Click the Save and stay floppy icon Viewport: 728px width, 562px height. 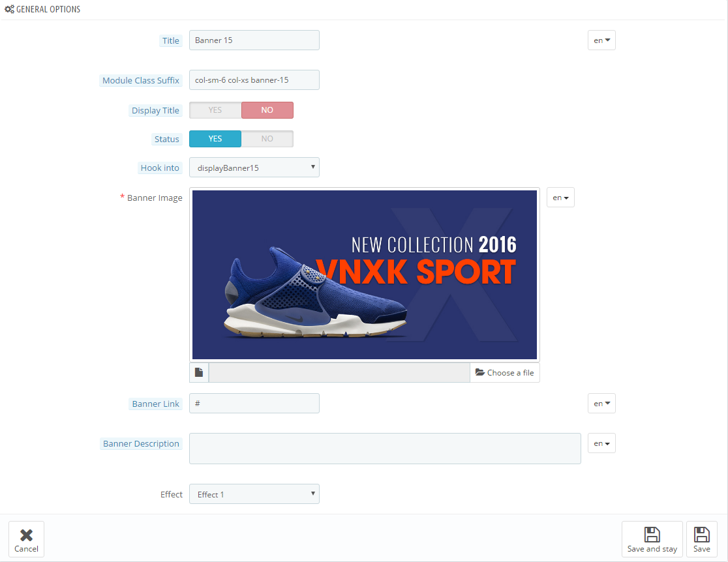[652, 535]
